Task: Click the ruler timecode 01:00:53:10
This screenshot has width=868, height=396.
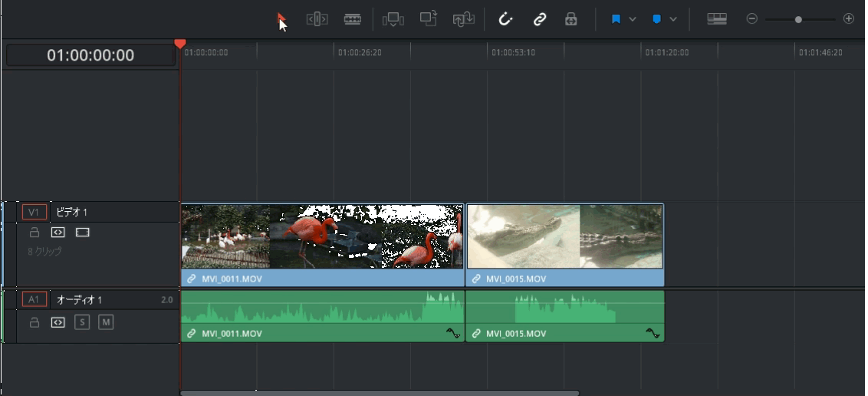Action: tap(513, 53)
